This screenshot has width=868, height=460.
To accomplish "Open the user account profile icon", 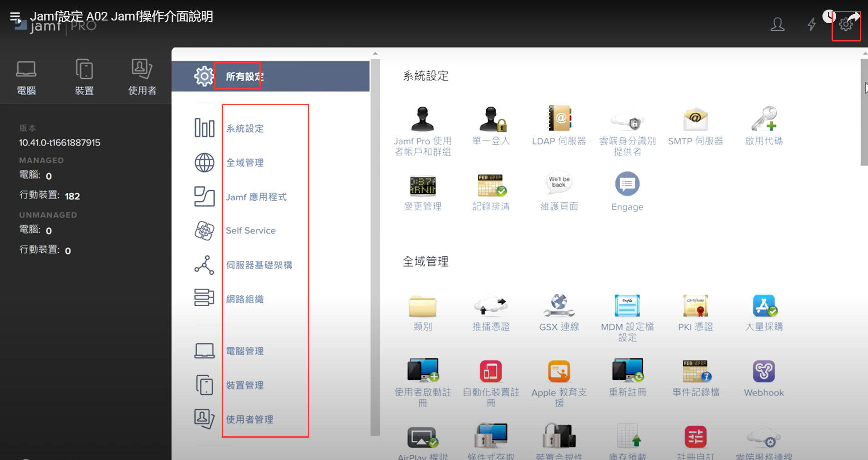I will pos(777,24).
